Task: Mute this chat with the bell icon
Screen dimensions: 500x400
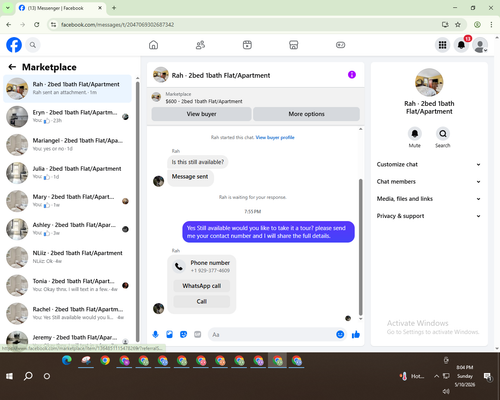Action: tap(415, 134)
